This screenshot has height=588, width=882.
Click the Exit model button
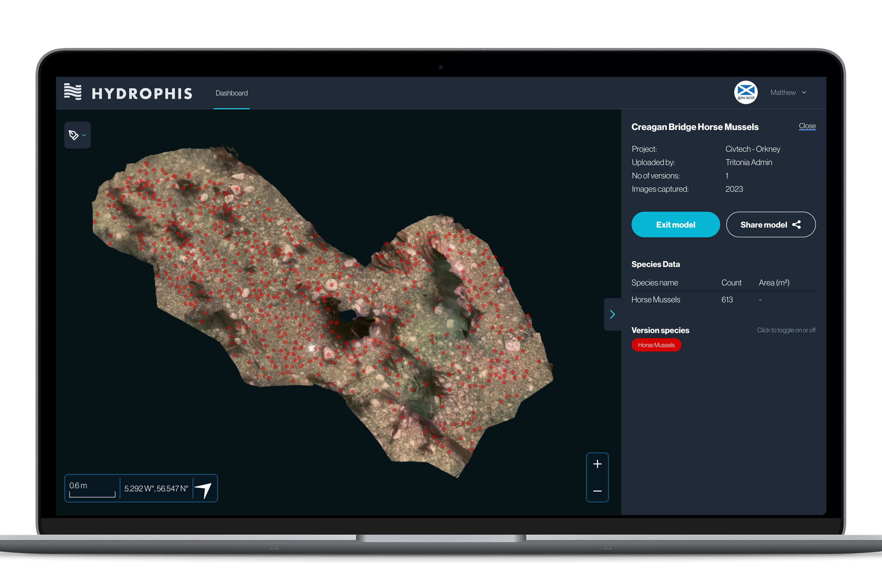coord(675,225)
